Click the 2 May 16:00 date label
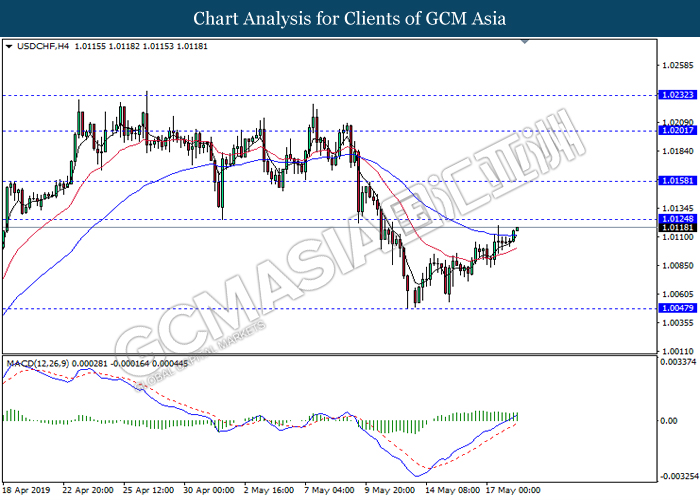The width and height of the screenshot is (700, 500). click(269, 490)
